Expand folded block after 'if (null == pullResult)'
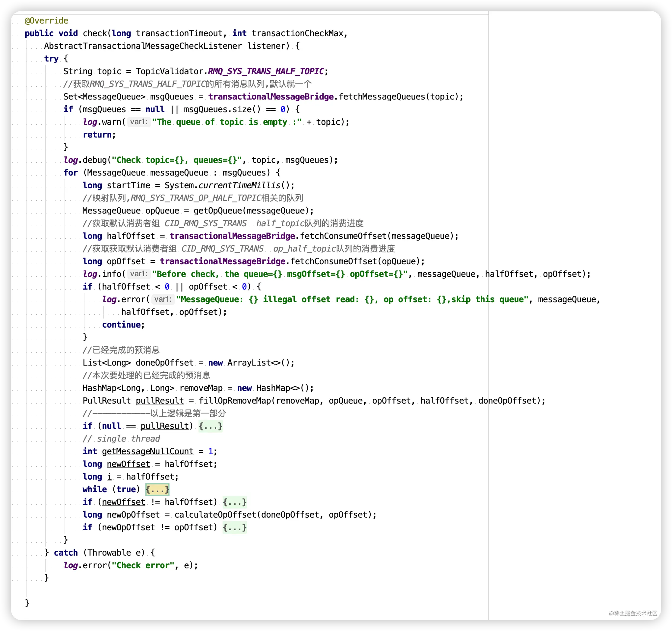This screenshot has height=631, width=672. click(x=210, y=426)
